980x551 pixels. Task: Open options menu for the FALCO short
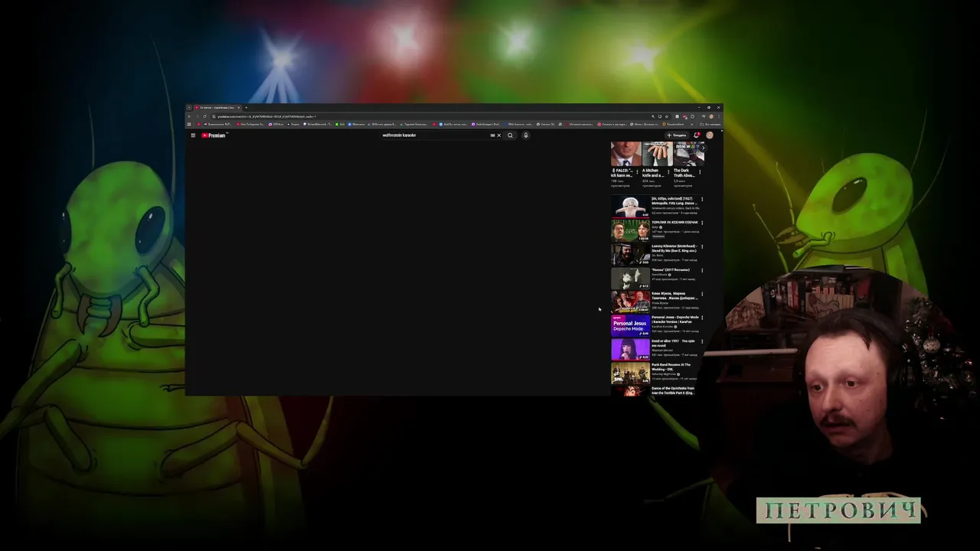(x=637, y=171)
